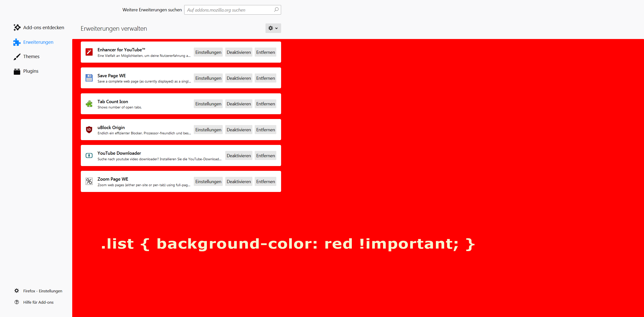The image size is (644, 317).
Task: Switch to the Themes category
Action: (x=31, y=57)
